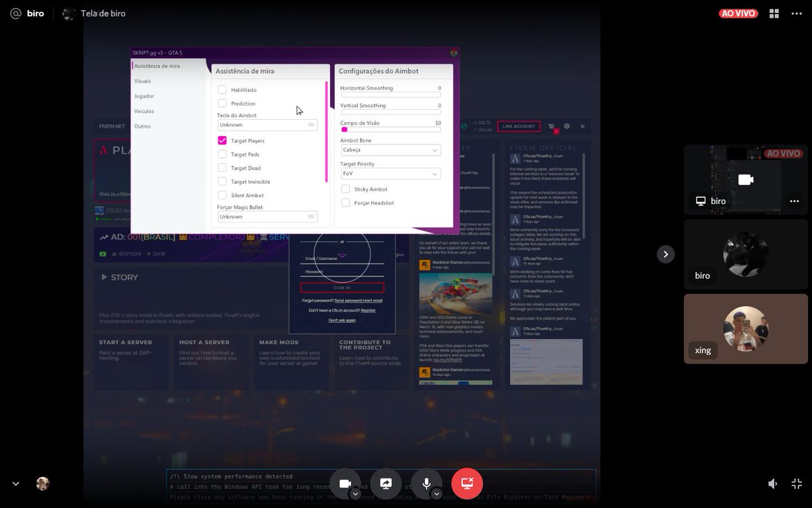The width and height of the screenshot is (812, 508).
Task: Open the camera options arrow under camera button
Action: point(355,494)
